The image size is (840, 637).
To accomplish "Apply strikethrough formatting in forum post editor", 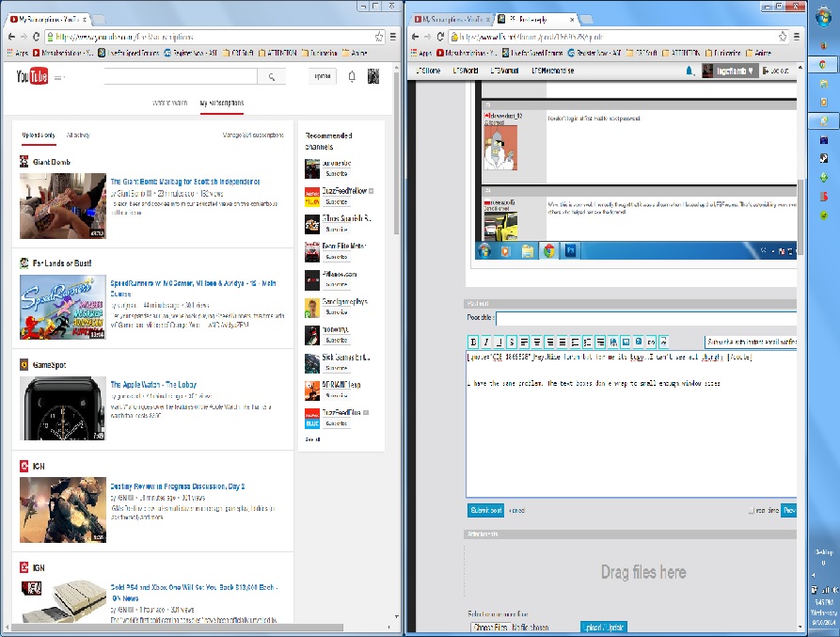I will pos(512,342).
